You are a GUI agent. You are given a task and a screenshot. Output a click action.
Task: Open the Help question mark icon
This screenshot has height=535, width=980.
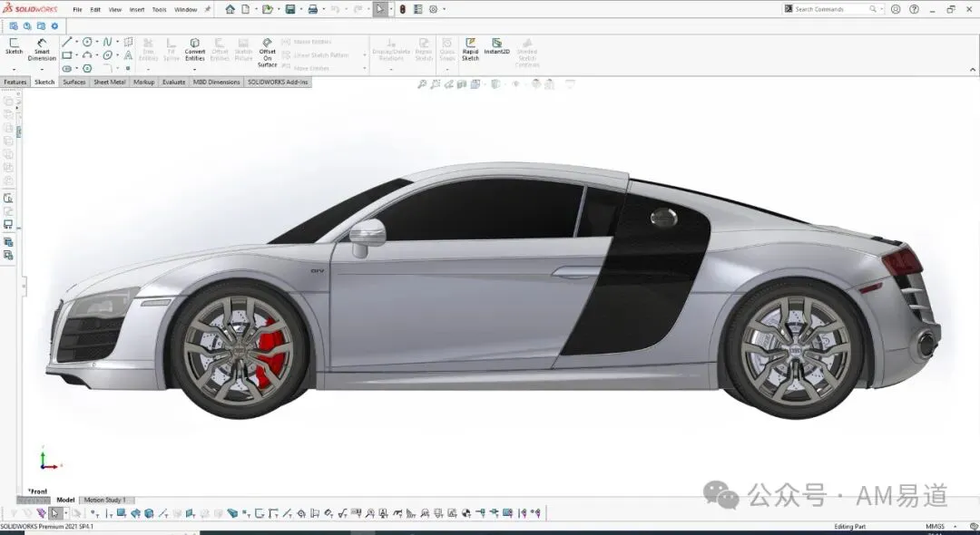pos(915,9)
